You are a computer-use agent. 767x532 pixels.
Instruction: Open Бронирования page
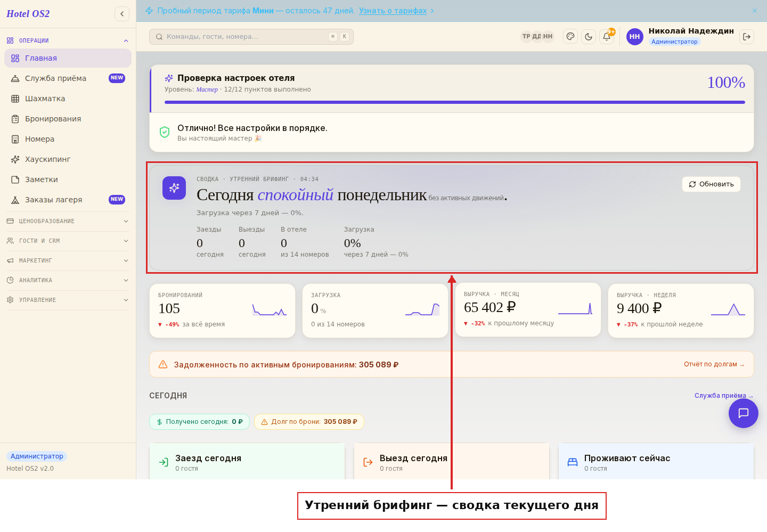(x=68, y=119)
